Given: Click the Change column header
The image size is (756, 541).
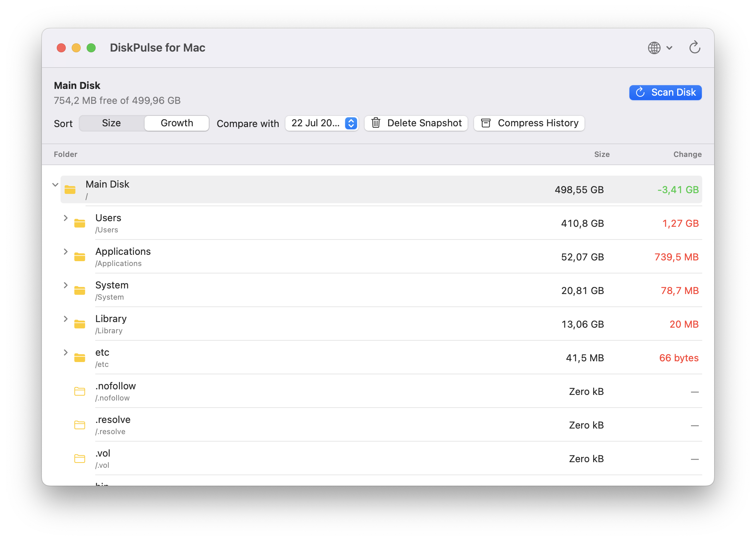Looking at the screenshot, I should [687, 154].
